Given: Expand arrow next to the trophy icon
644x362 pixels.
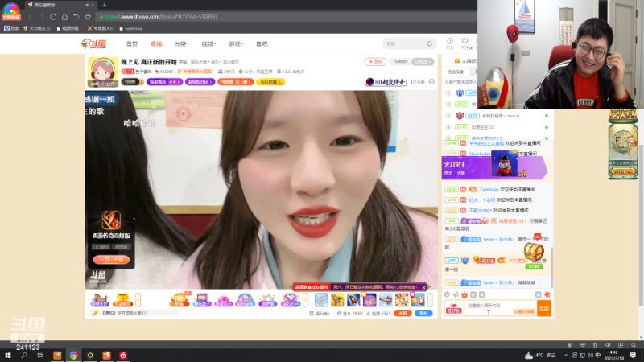Looking at the screenshot, I should pos(138,300).
